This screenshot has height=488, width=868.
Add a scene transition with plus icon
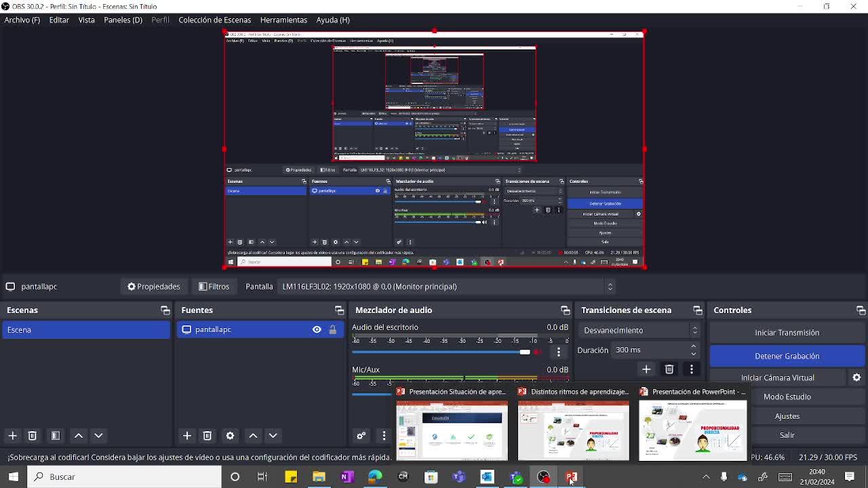(x=646, y=369)
